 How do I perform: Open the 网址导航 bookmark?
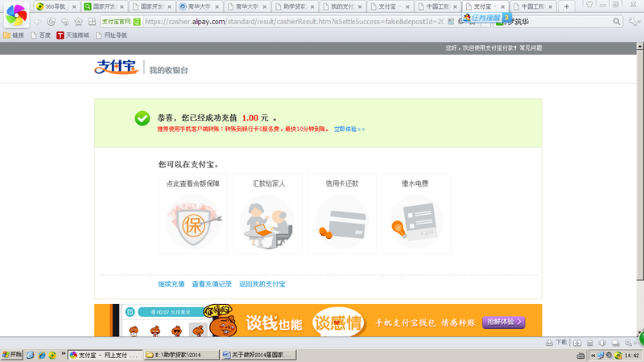tap(111, 35)
